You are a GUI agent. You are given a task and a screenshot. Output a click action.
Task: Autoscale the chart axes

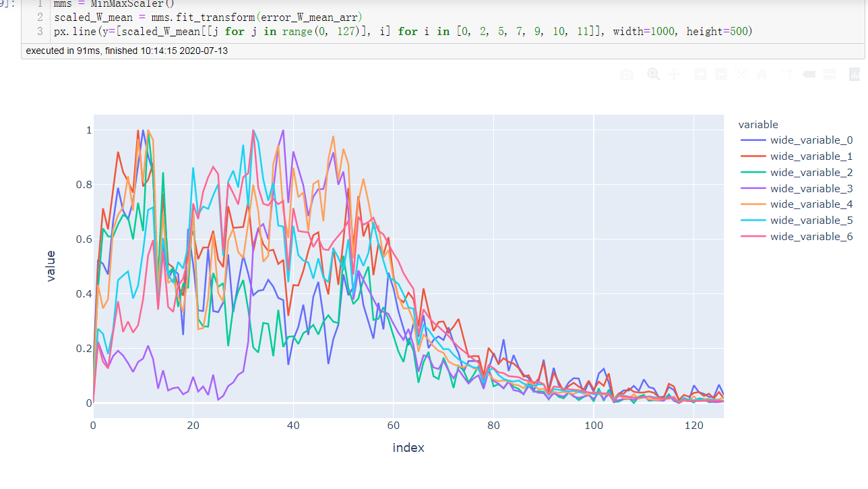[x=741, y=74]
